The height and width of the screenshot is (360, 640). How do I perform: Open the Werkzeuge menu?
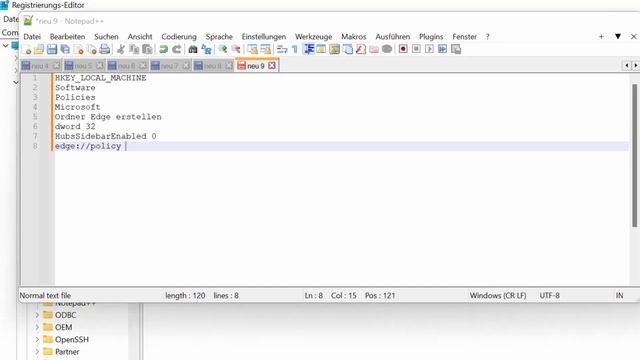313,37
